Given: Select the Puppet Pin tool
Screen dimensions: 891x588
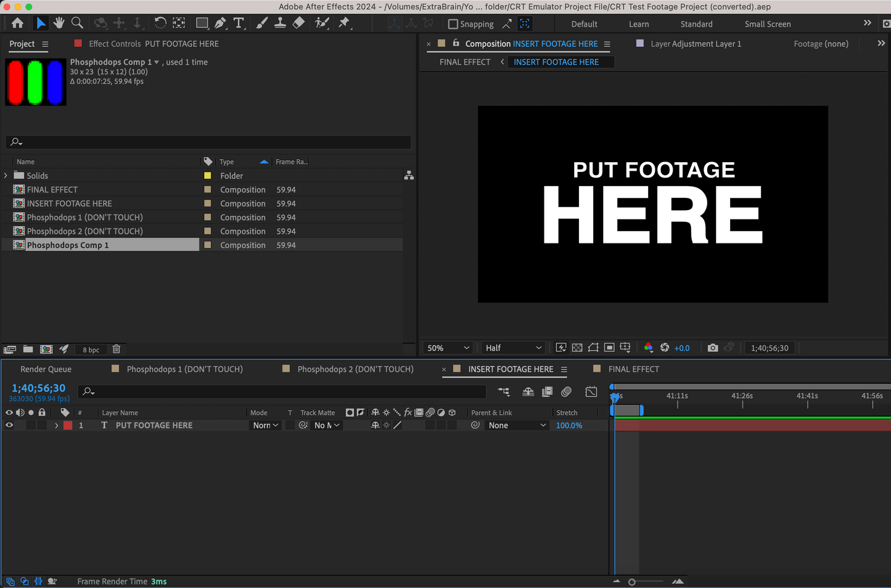Looking at the screenshot, I should pyautogui.click(x=344, y=23).
